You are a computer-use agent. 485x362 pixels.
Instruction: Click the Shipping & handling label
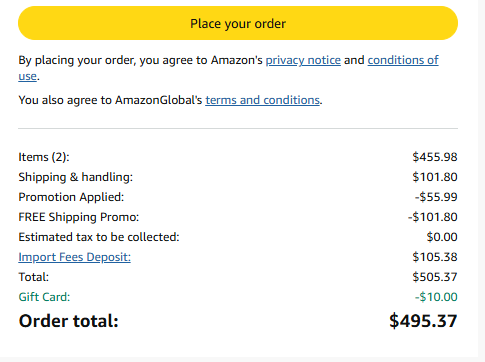pyautogui.click(x=75, y=177)
